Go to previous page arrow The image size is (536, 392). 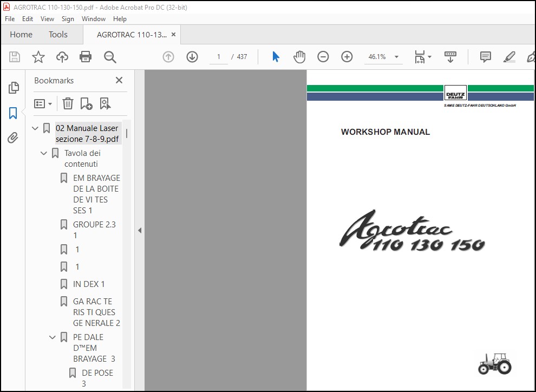click(168, 57)
